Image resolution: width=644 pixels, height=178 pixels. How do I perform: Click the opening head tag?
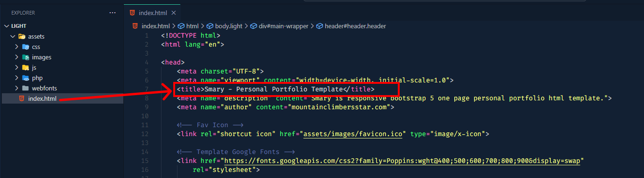[173, 62]
